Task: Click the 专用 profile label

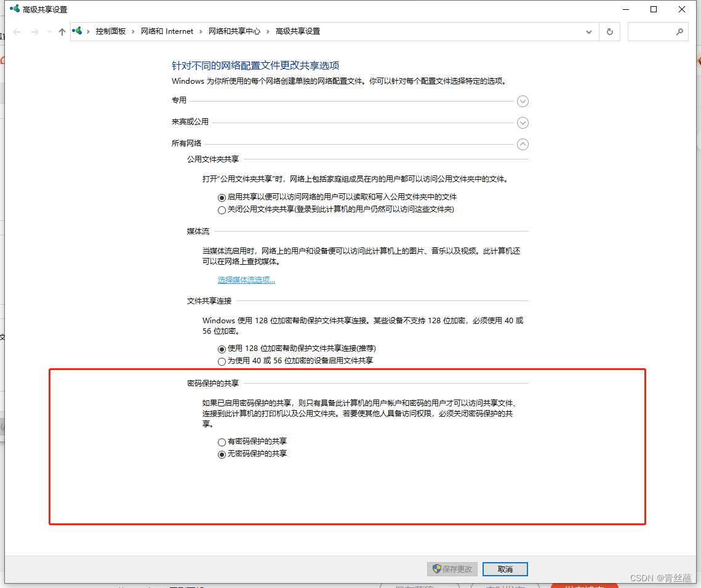Action: coord(179,100)
